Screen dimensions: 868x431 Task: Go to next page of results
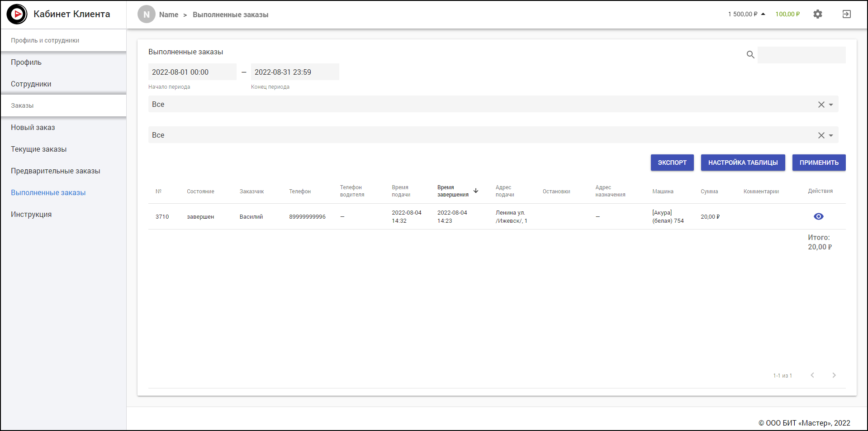834,375
